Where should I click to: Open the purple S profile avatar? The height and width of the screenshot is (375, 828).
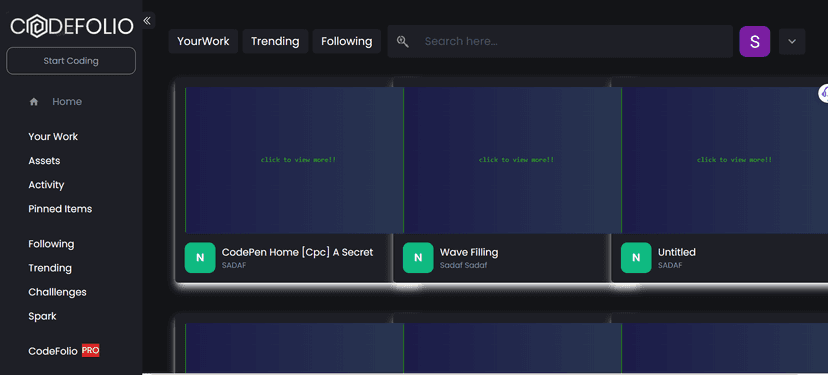tap(755, 41)
